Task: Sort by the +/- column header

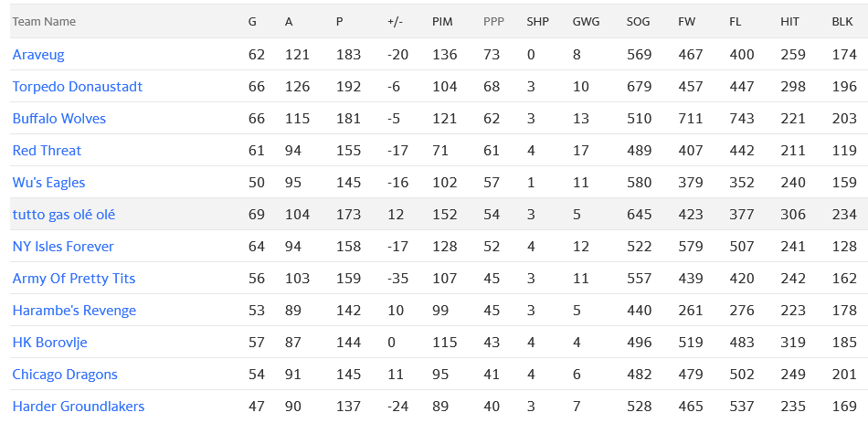Action: pyautogui.click(x=396, y=21)
